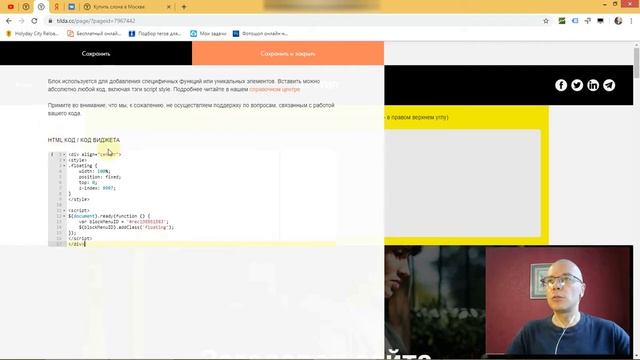Click the 'width: 100%;' code line
The height and width of the screenshot is (360, 640).
(94, 171)
